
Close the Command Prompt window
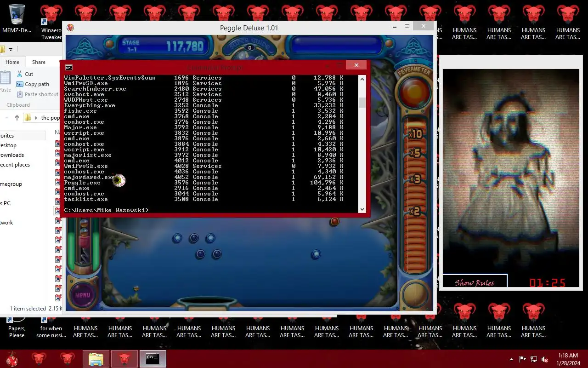coord(356,65)
